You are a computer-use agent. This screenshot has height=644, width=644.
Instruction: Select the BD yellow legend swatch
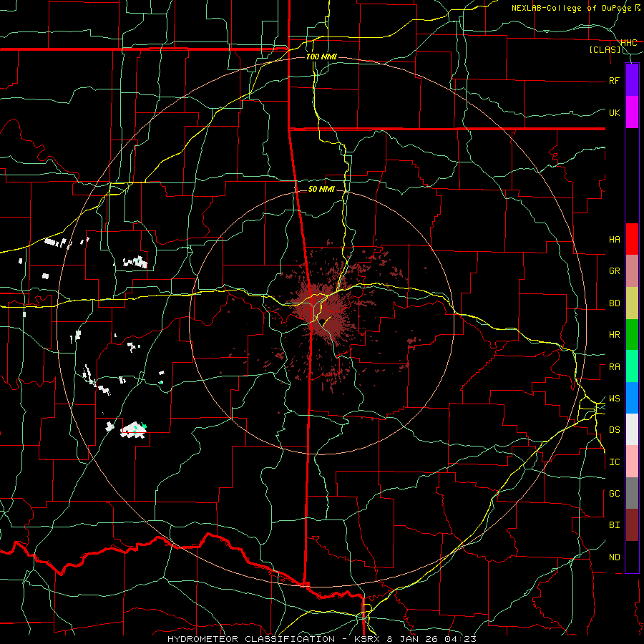(x=632, y=303)
